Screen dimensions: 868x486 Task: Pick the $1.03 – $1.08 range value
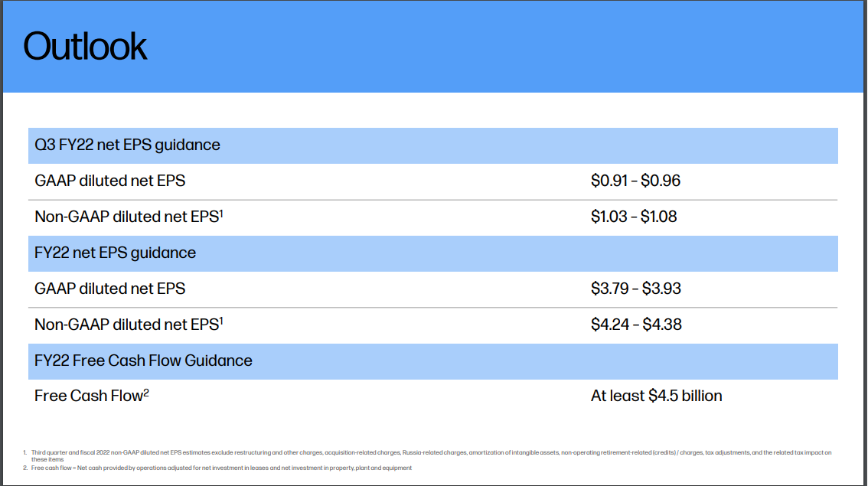(x=634, y=217)
